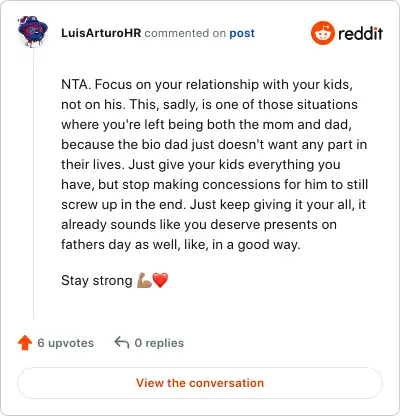Click the 'NTA. Focus on your relationship' line
The image size is (400, 416).
pyautogui.click(x=207, y=85)
